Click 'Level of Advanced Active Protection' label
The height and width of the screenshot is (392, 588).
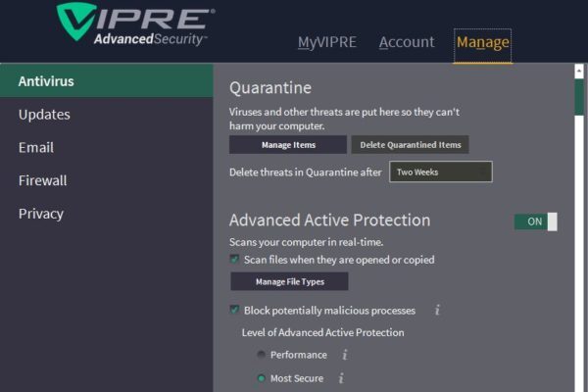pos(322,332)
